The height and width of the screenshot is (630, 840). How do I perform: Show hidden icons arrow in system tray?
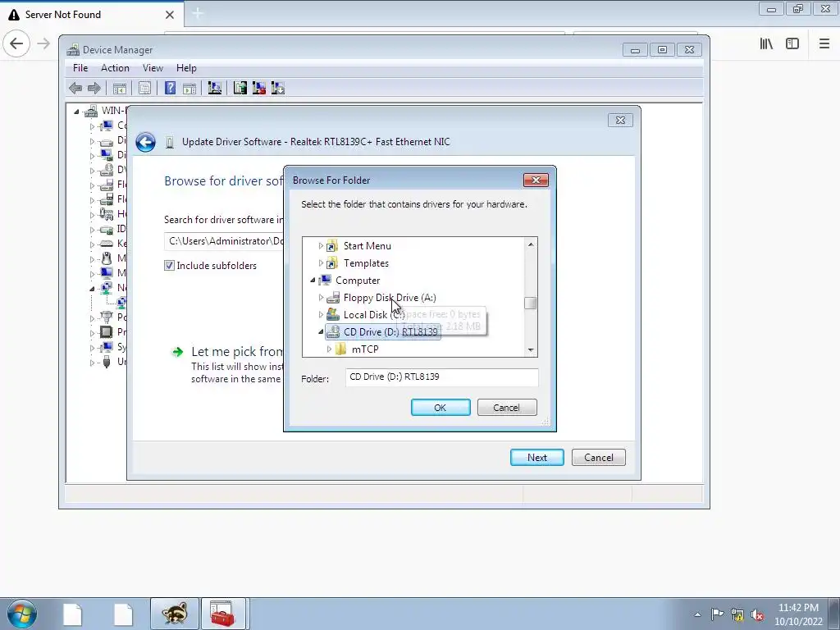pyautogui.click(x=697, y=614)
